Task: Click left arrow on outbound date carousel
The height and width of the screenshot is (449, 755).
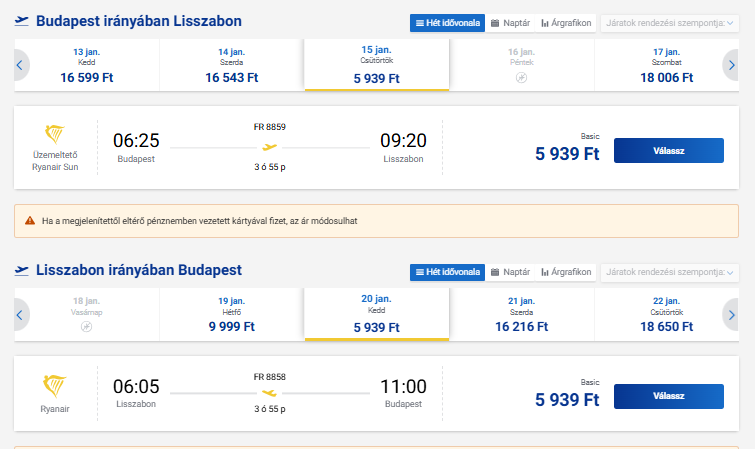Action: click(x=18, y=65)
